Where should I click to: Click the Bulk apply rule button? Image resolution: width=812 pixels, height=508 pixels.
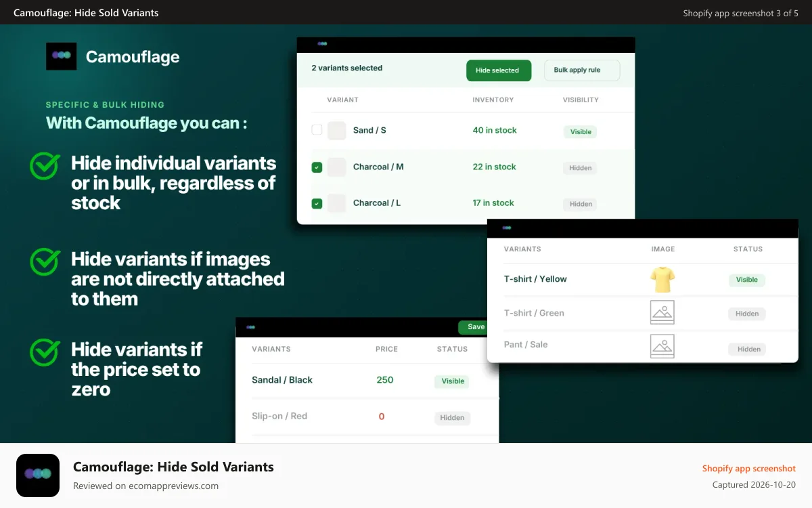582,70
